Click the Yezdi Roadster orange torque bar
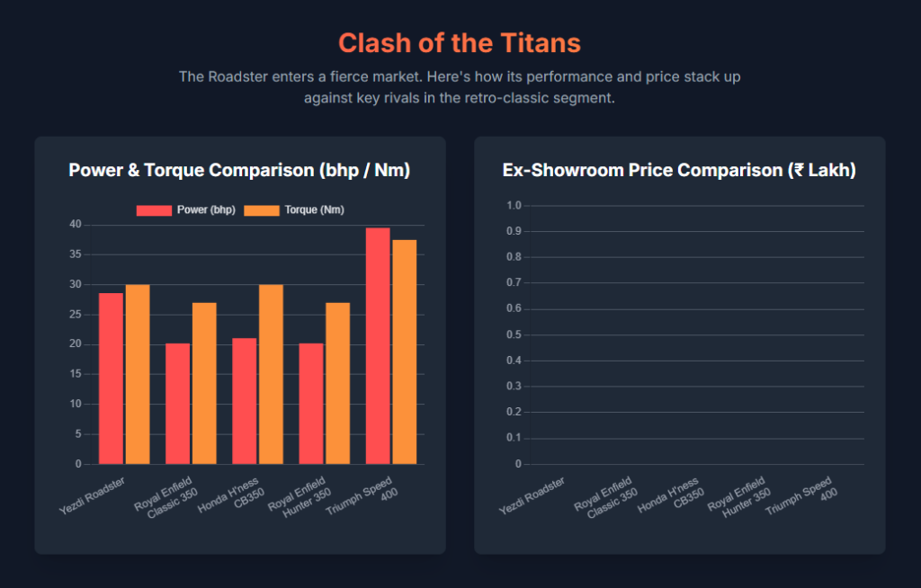The image size is (921, 588). coord(138,374)
